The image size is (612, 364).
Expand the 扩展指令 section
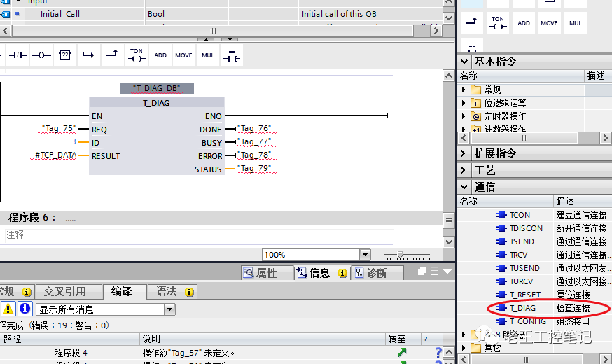pos(464,153)
